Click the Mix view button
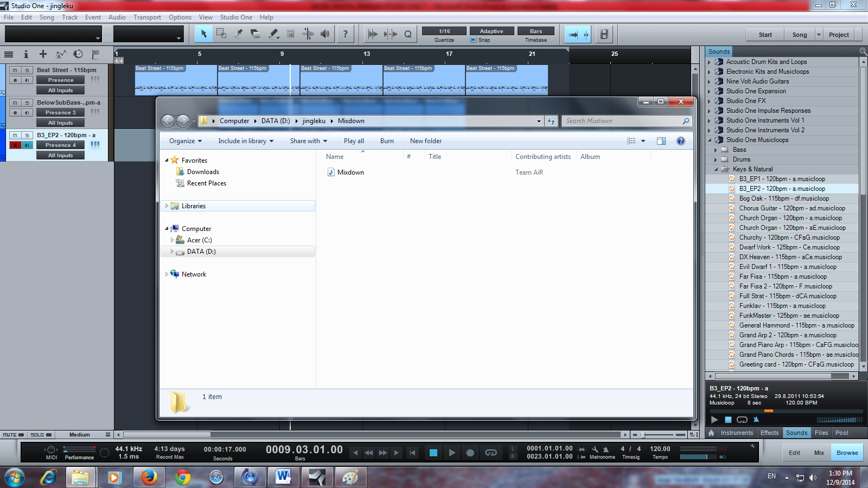Image resolution: width=868 pixels, height=488 pixels. coord(819,453)
